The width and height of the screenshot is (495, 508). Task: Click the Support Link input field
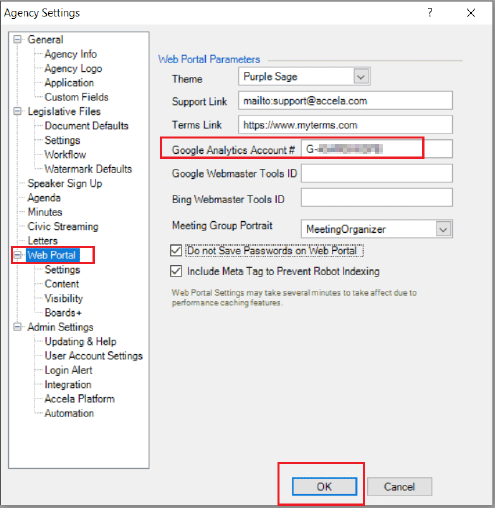[345, 101]
